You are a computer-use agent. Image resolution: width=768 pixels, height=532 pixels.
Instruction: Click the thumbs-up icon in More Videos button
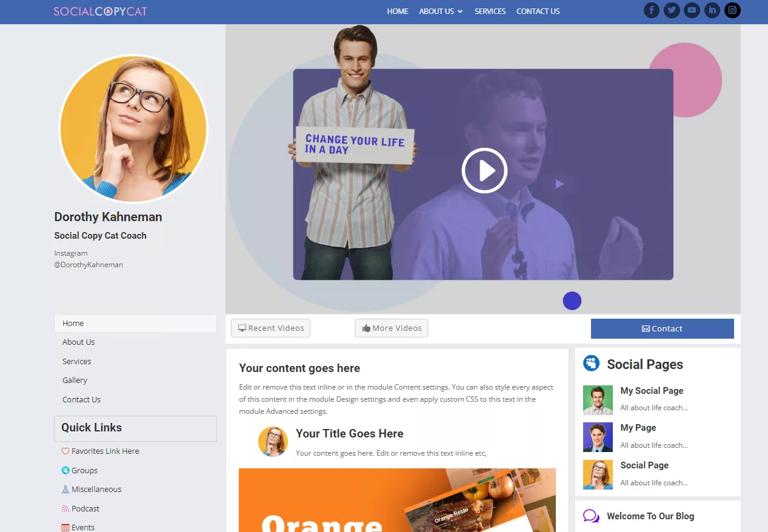366,328
